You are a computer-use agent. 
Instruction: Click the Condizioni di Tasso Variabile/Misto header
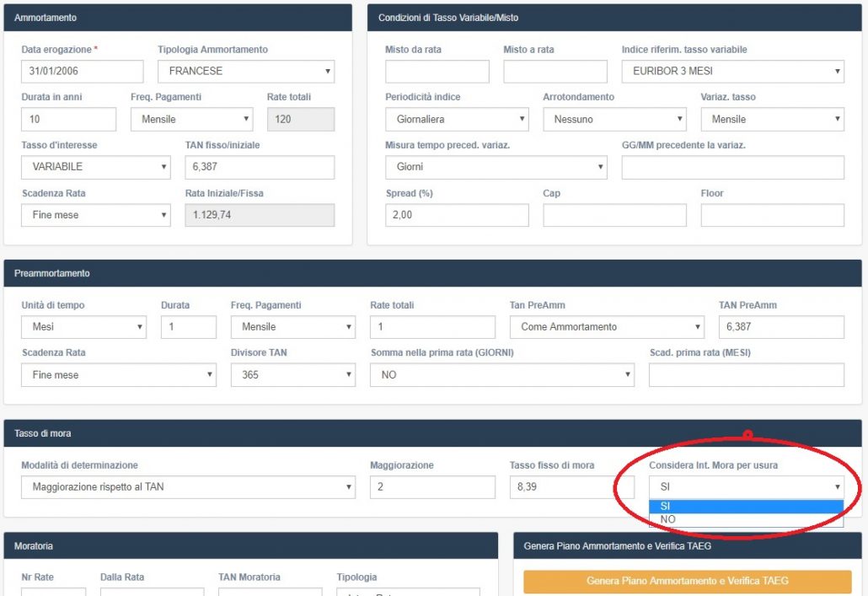[614, 18]
